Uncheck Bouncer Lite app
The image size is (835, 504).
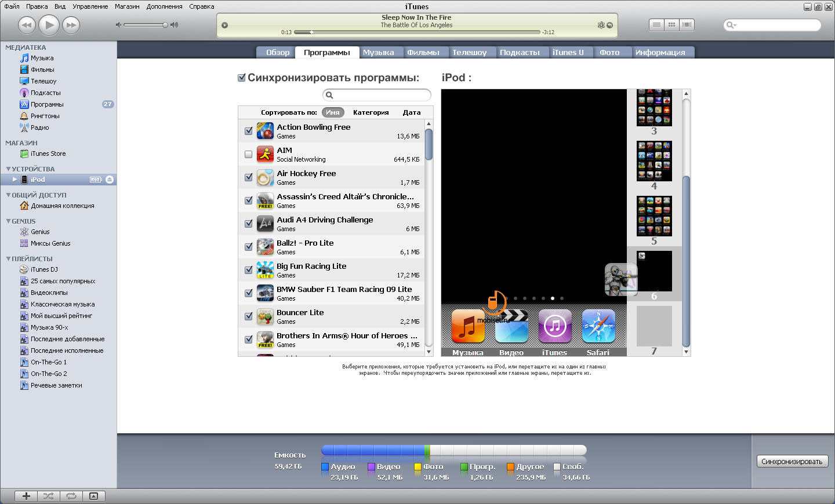pos(248,316)
